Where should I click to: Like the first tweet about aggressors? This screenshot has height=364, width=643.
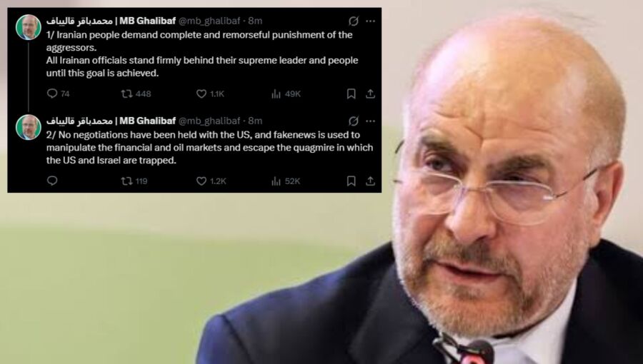click(x=210, y=94)
